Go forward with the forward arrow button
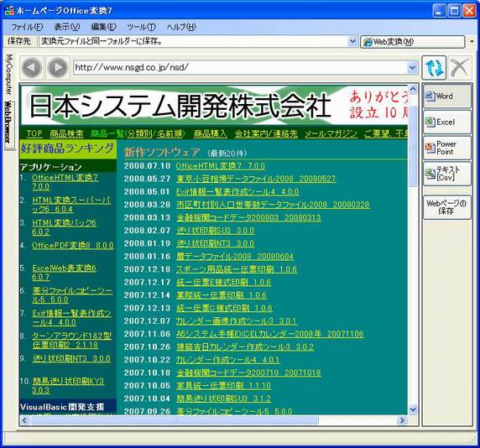This screenshot has height=448, width=480. point(57,68)
